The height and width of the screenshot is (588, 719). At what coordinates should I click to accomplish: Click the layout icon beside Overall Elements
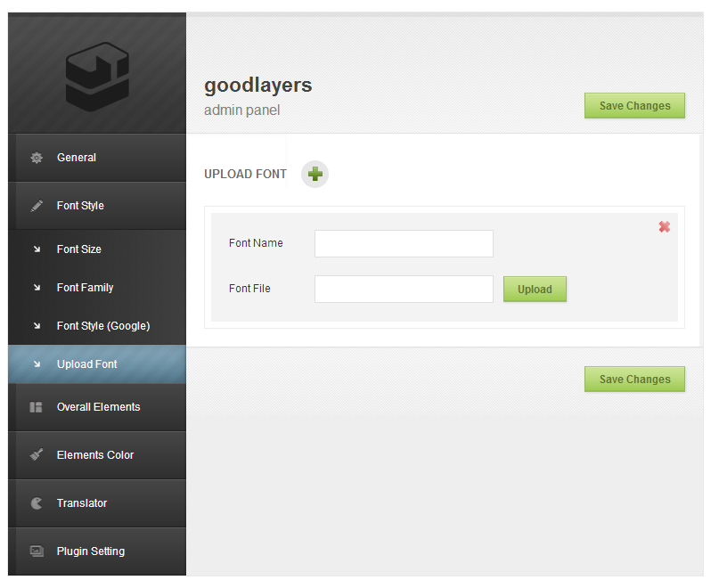point(36,407)
